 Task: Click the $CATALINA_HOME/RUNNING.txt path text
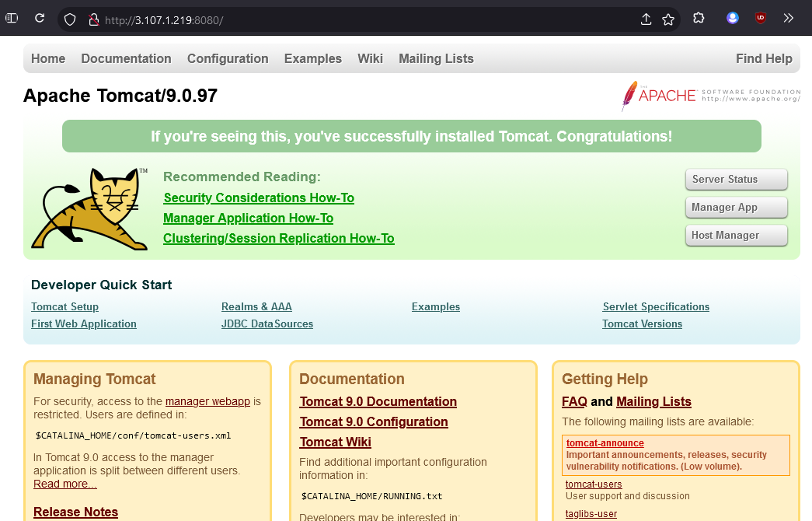click(x=372, y=496)
